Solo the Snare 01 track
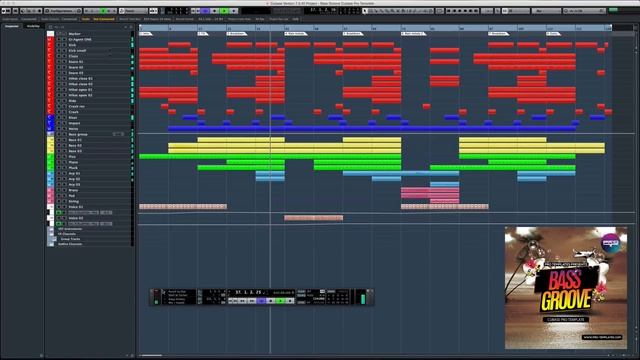This screenshot has height=360, width=640. (x=64, y=62)
